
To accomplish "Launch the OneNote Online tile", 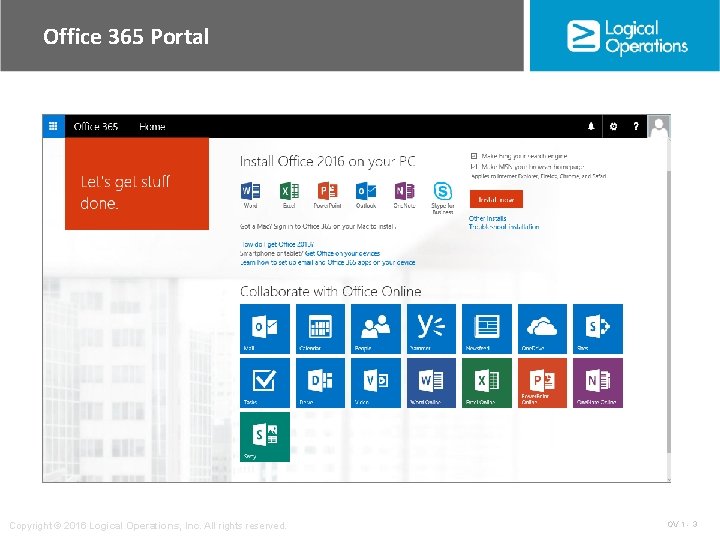I will 598,383.
